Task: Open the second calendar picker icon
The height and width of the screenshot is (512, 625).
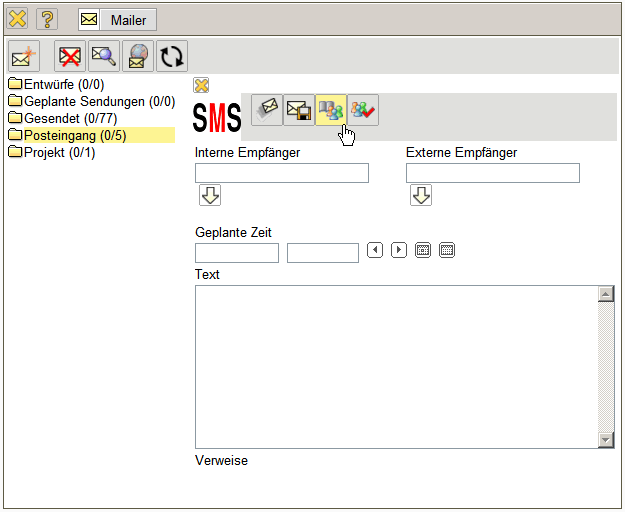Action: click(x=447, y=250)
